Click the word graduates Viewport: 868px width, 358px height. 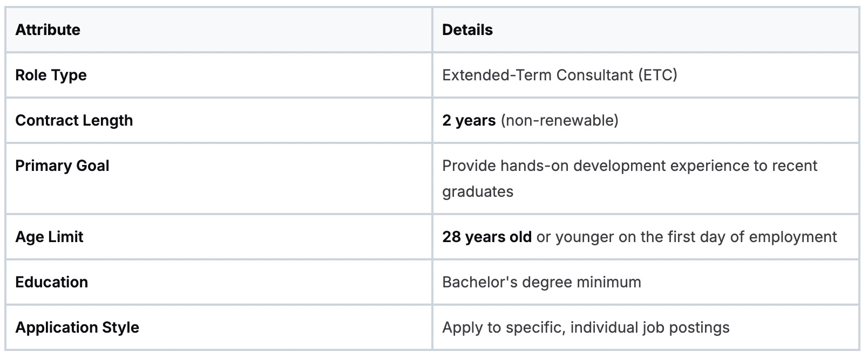pos(478,191)
